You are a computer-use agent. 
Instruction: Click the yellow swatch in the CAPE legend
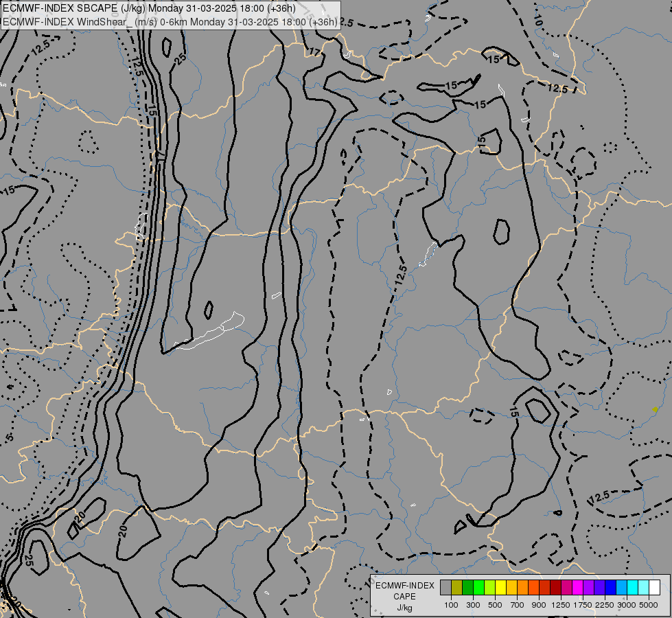tap(500, 587)
